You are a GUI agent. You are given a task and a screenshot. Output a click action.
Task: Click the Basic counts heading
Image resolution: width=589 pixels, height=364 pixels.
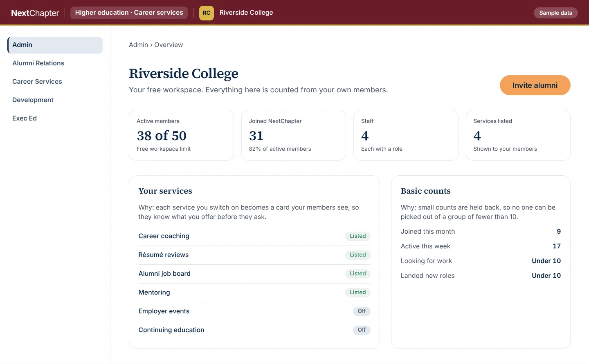pos(426,191)
